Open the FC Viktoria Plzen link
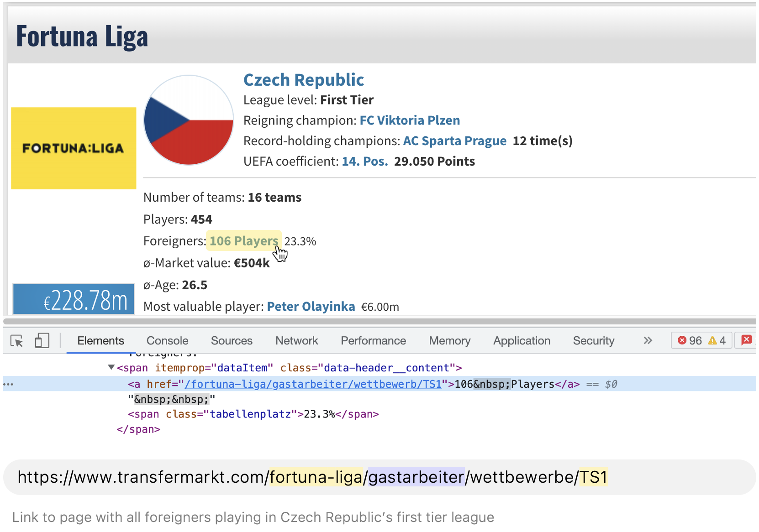The image size is (759, 532). tap(410, 120)
